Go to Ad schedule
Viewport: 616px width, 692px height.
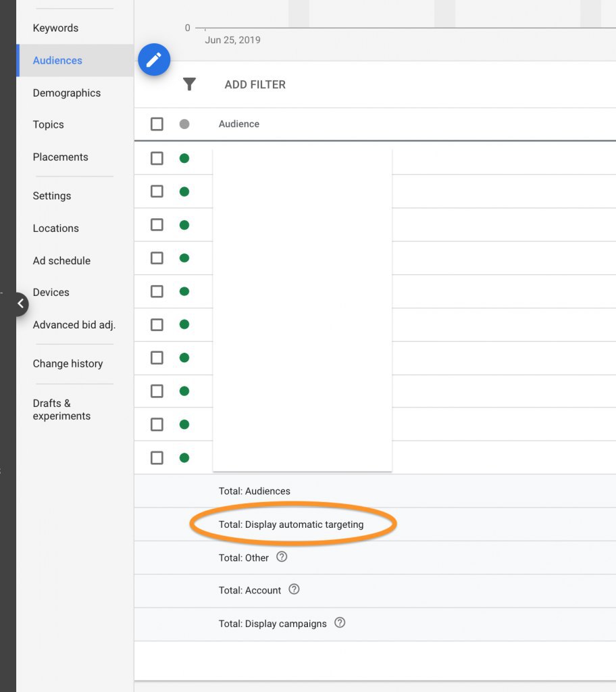61,261
